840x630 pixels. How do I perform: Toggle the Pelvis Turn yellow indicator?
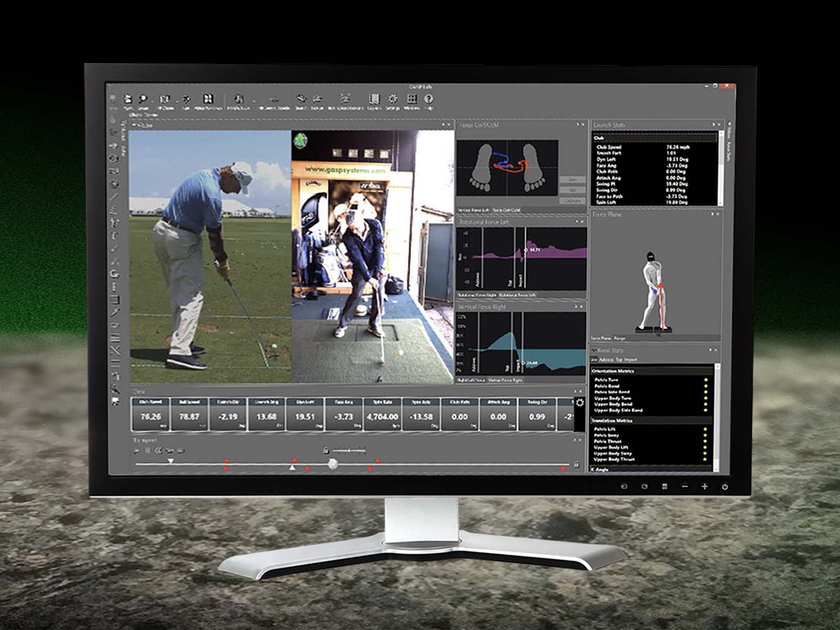click(706, 380)
